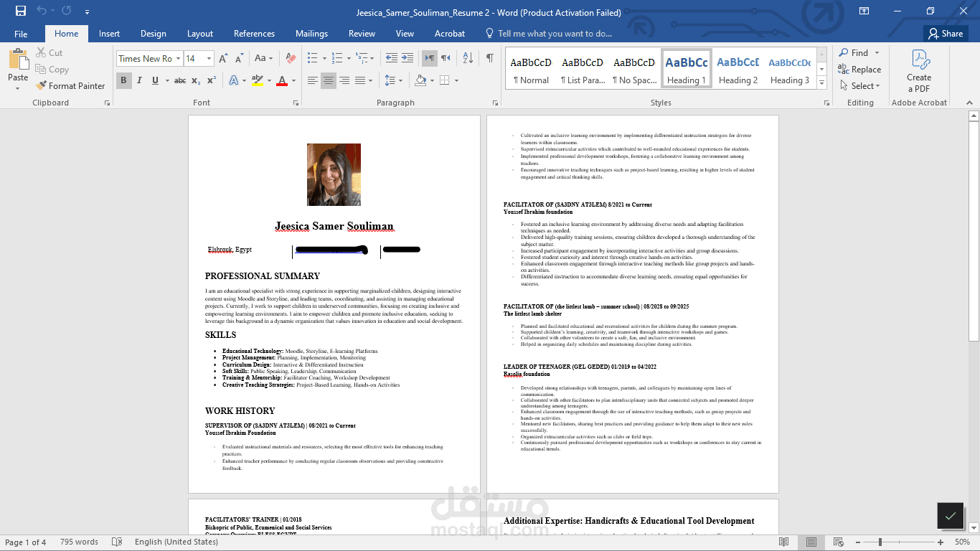Toggle Center alignment
Image resolution: width=980 pixels, height=551 pixels.
tap(329, 80)
